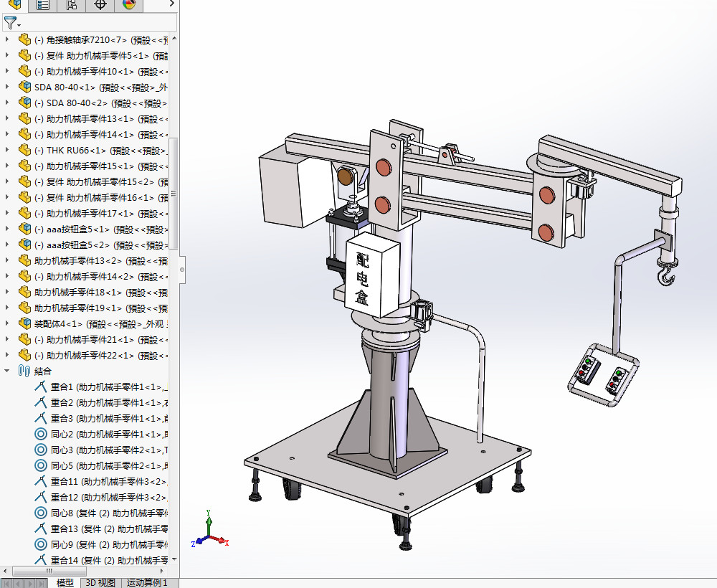
Task: Open the PropertyManager tab icon
Action: [43, 4]
